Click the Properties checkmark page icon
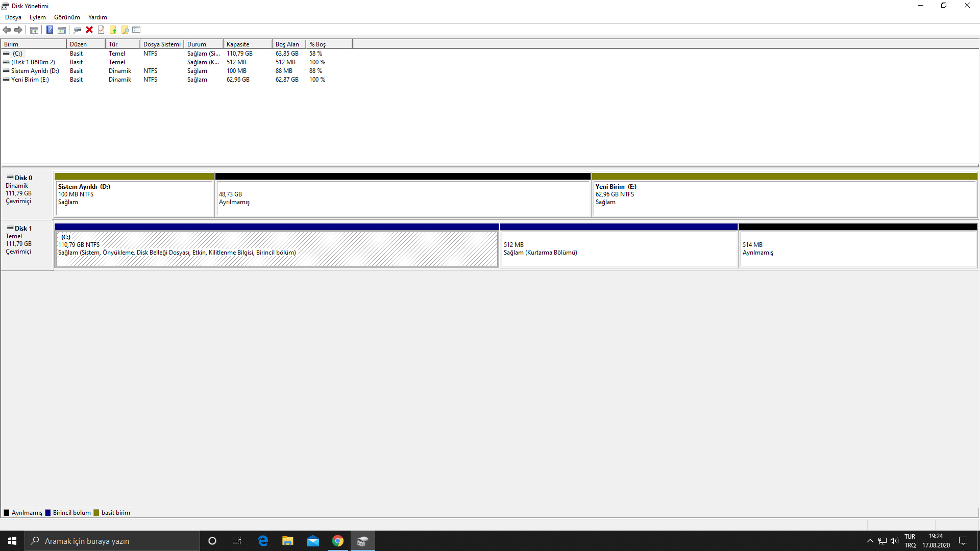 click(101, 30)
